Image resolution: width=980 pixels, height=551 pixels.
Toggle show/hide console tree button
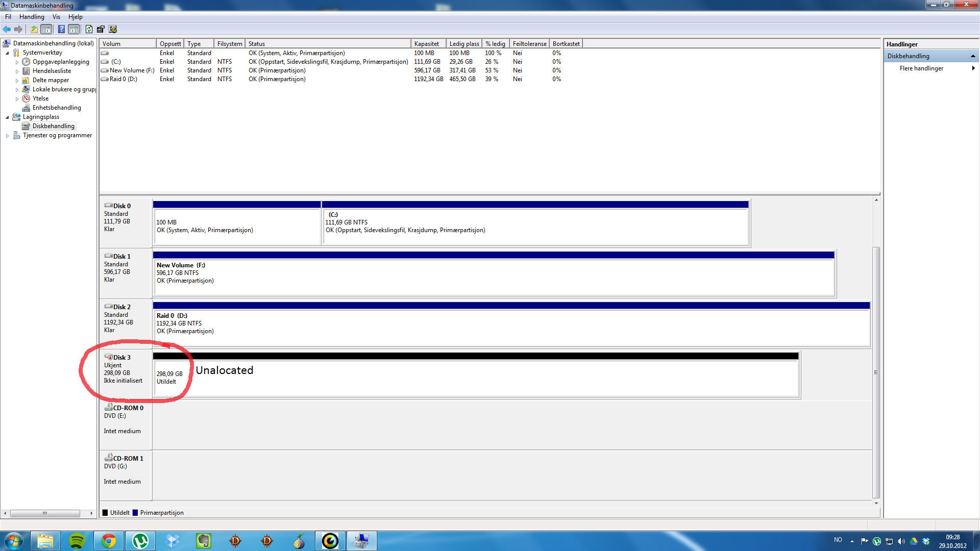click(x=46, y=29)
